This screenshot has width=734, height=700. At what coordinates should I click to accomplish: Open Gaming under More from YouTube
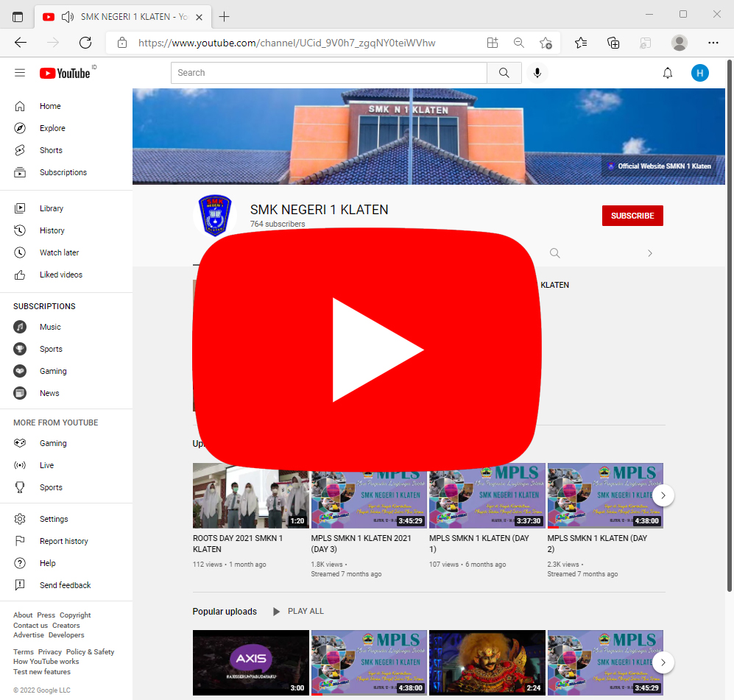coord(66,443)
